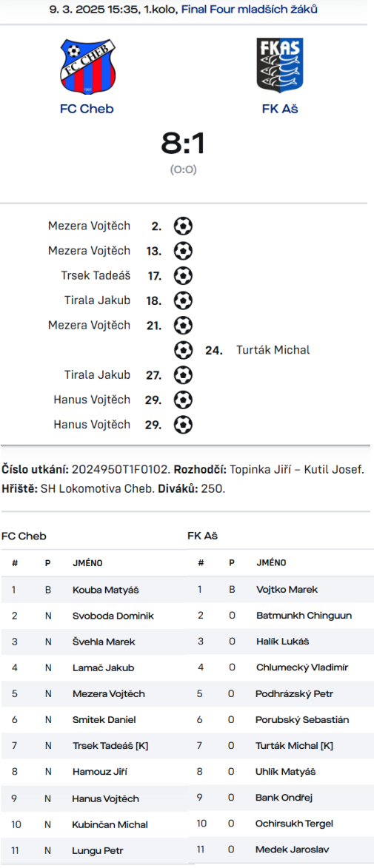374x868 pixels.
Task: Click the FK Aš club crest logo
Action: point(280,65)
